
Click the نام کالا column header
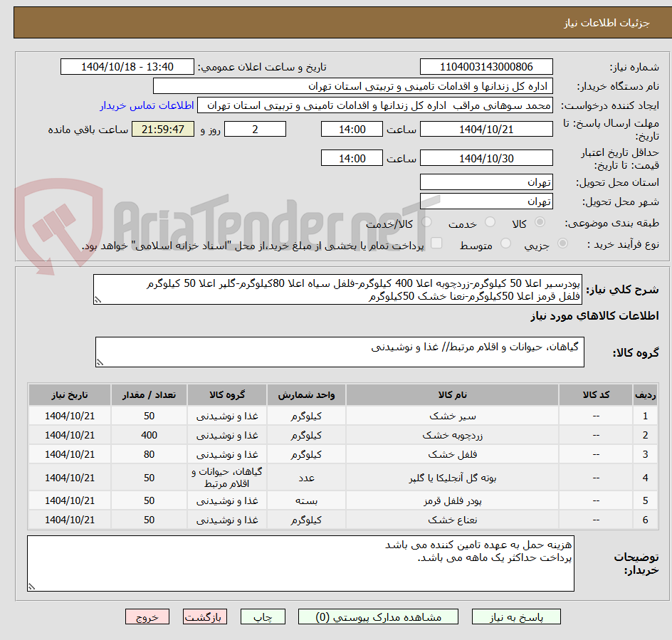pyautogui.click(x=452, y=395)
